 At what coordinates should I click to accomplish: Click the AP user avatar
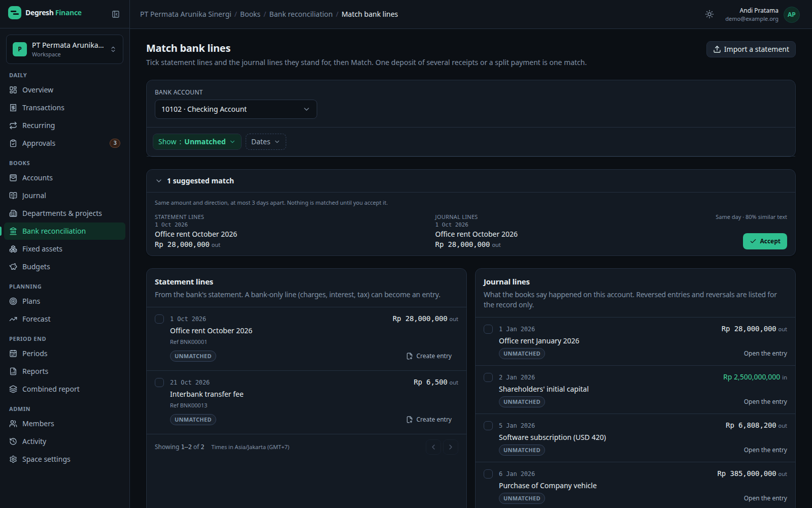791,14
